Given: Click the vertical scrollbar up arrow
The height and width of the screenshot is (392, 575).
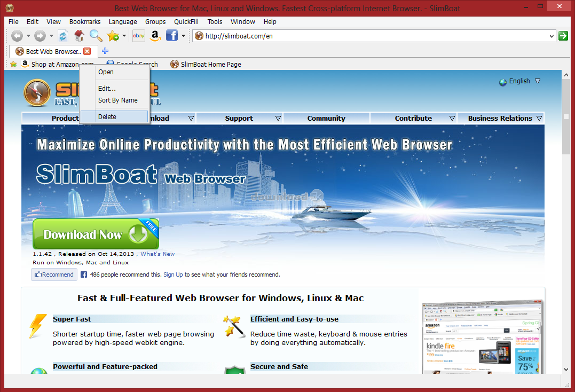Looking at the screenshot, I should 566,75.
